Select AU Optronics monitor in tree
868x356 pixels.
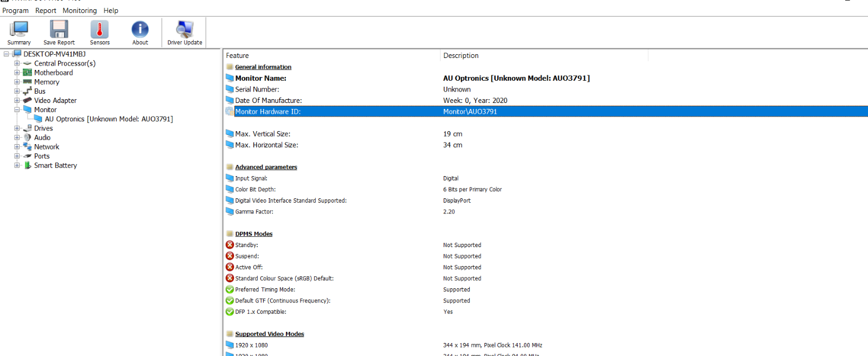coord(108,119)
